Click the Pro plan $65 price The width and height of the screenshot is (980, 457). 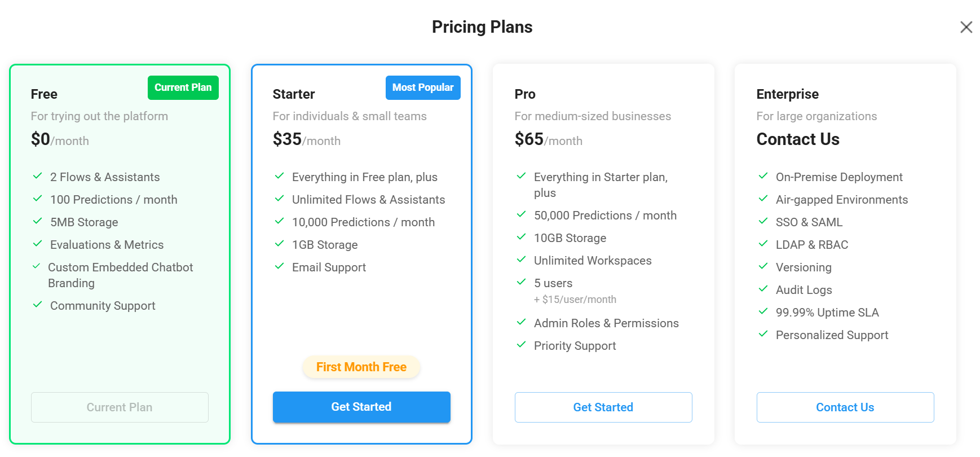(529, 139)
